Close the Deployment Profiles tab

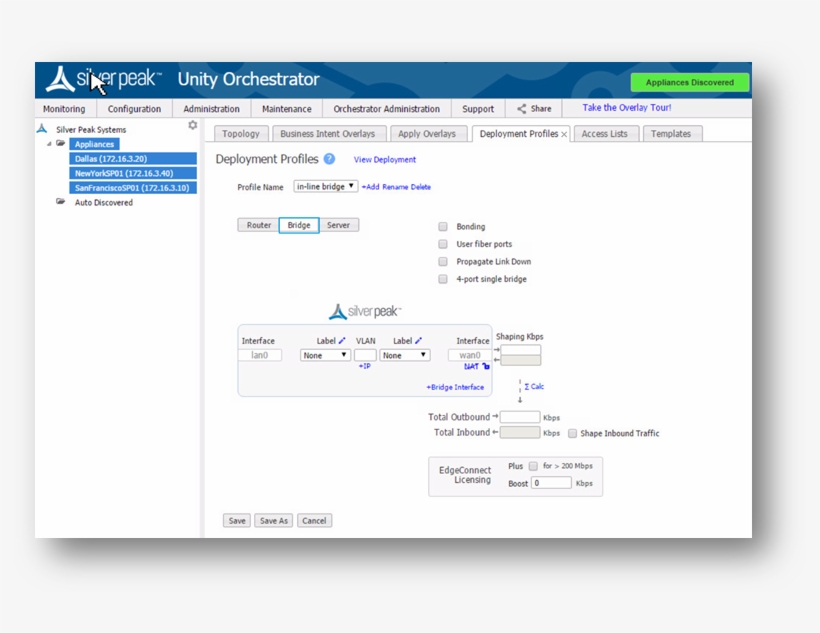click(564, 134)
